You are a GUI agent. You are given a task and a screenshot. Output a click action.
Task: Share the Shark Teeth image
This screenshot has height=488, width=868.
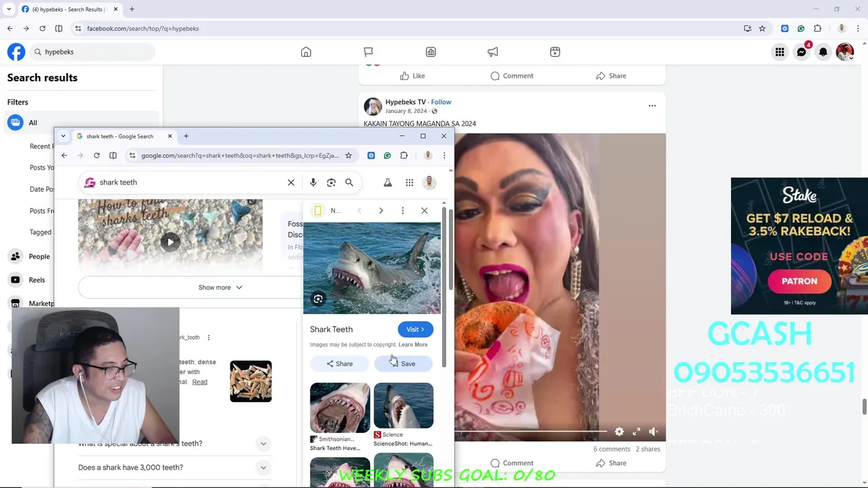click(339, 364)
